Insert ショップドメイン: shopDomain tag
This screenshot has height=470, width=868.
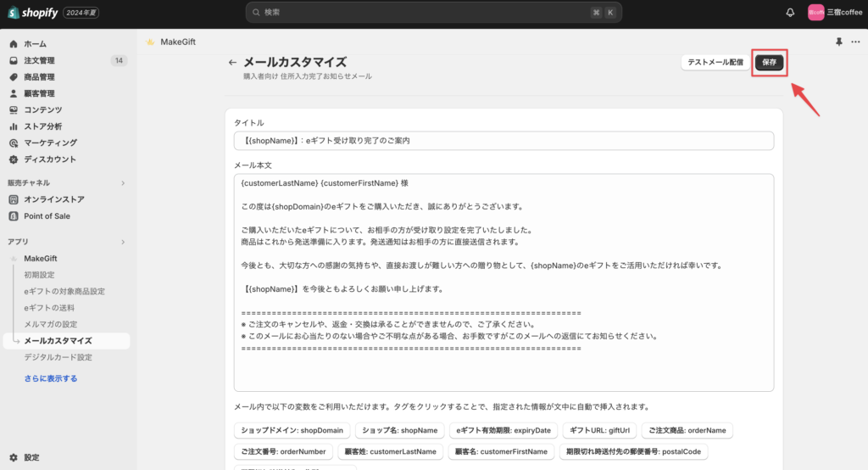[292, 431]
